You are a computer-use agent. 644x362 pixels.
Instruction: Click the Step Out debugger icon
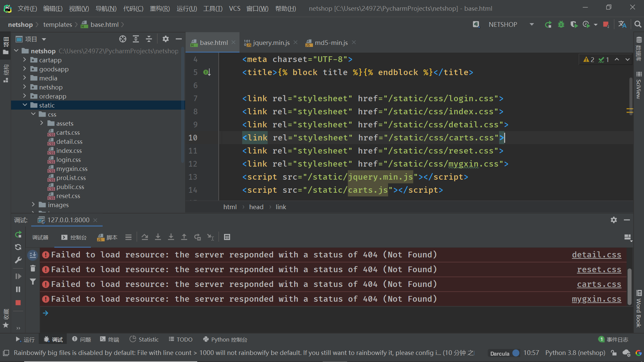[184, 237]
